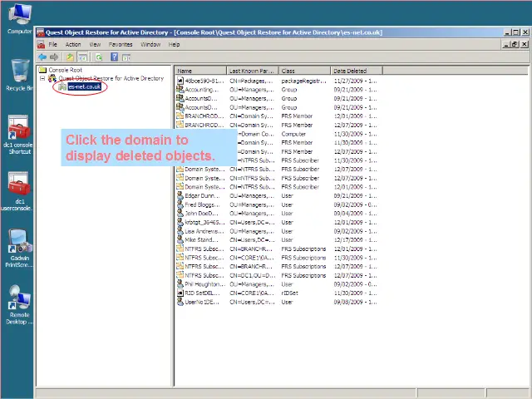Open the File menu
This screenshot has width=532, height=399.
point(52,44)
